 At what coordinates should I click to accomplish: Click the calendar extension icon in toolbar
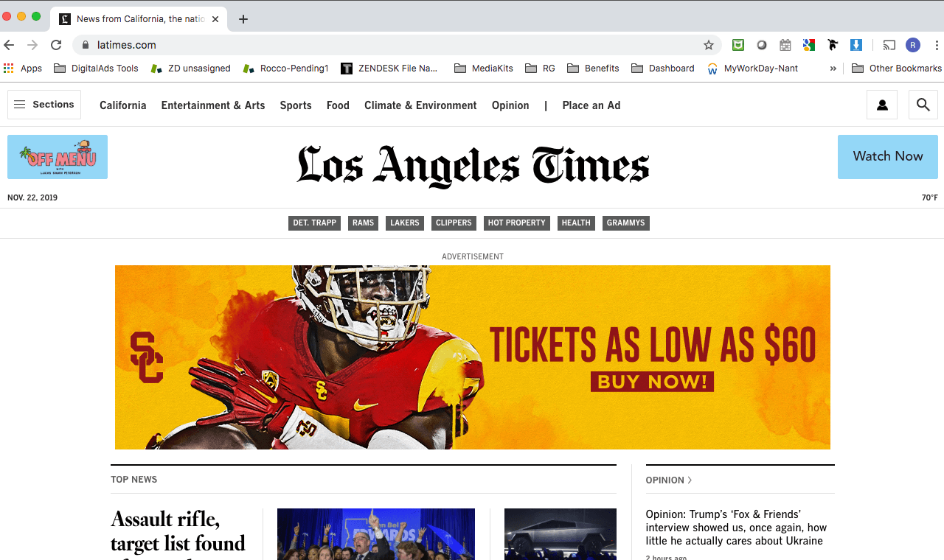click(x=785, y=45)
